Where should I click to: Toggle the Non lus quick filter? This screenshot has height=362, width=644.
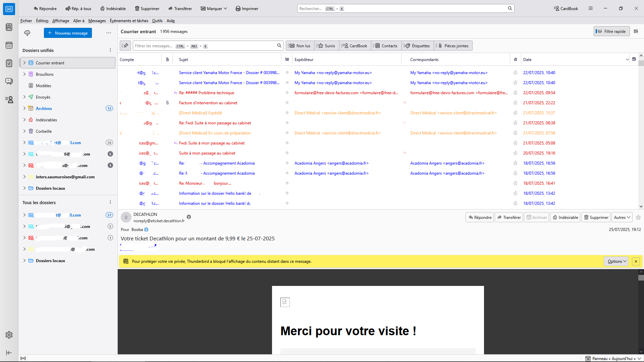[x=300, y=46]
